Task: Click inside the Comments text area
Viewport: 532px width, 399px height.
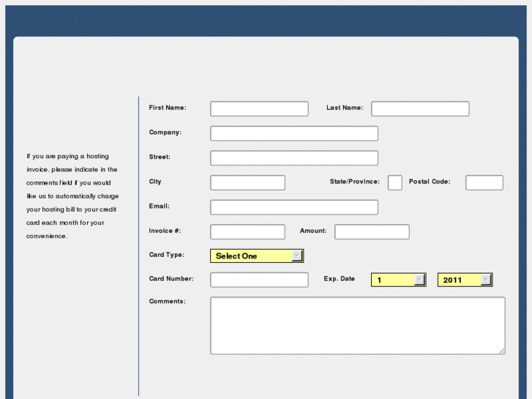Action: 358,326
